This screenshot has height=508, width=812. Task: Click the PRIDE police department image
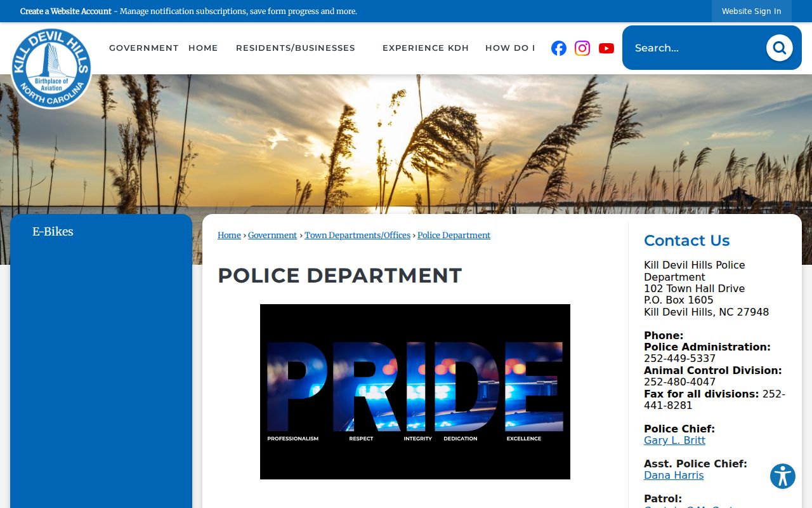[415, 392]
